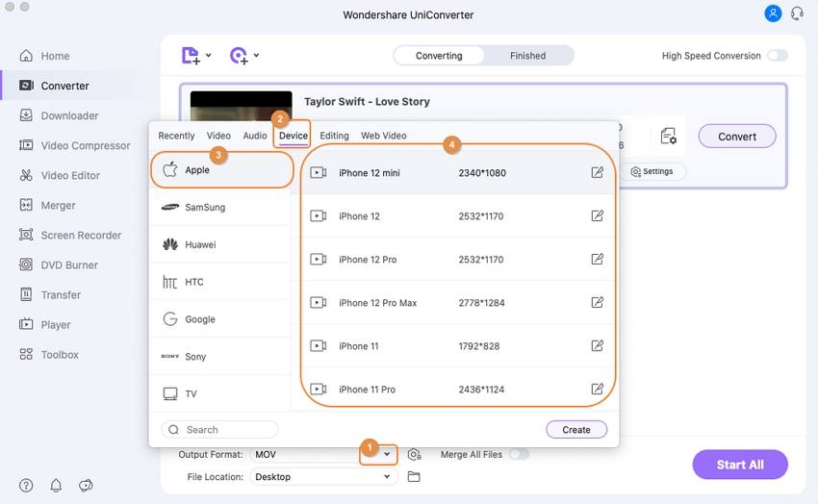Show the Converting list tab

(439, 56)
